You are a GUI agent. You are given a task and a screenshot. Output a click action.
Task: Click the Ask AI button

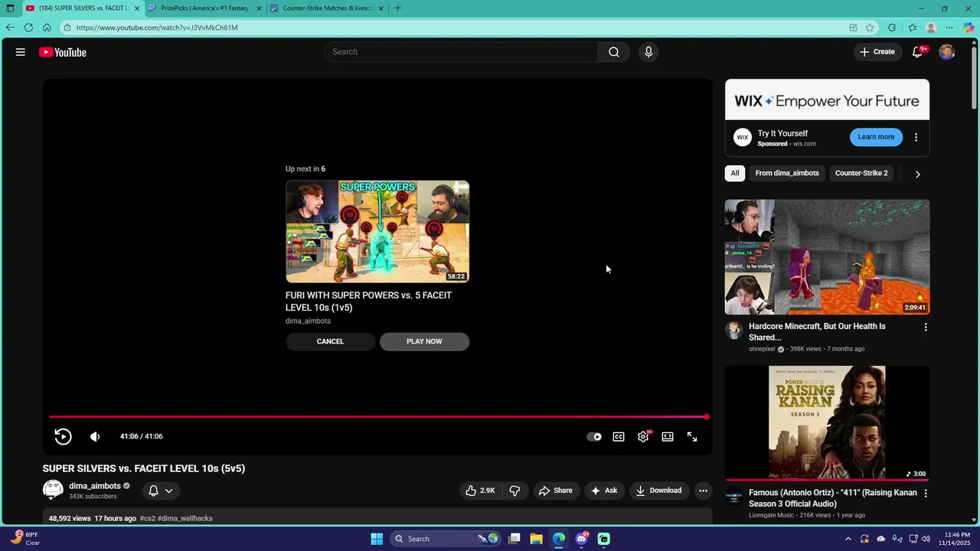coord(603,491)
